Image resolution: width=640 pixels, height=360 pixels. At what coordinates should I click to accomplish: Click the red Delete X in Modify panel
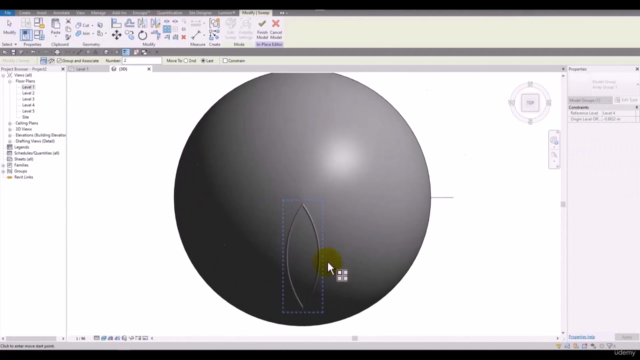tap(184, 37)
